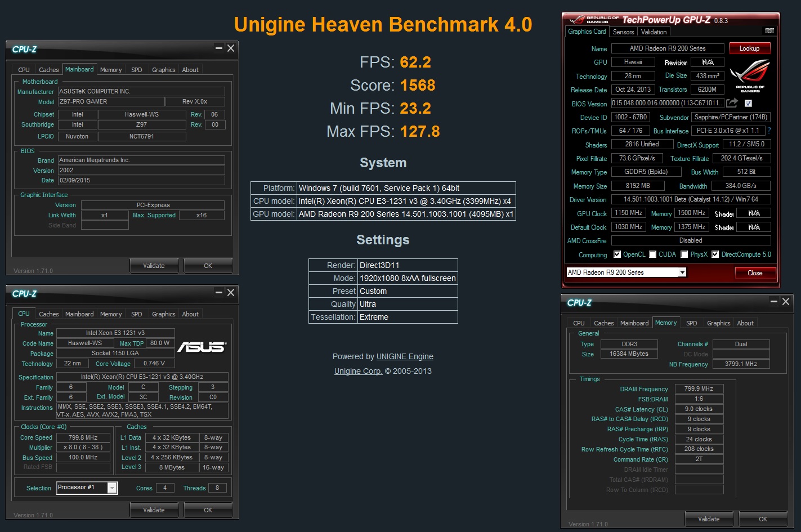Click OK in the Motherboard CPU-Z window
This screenshot has width=801, height=532.
(208, 266)
